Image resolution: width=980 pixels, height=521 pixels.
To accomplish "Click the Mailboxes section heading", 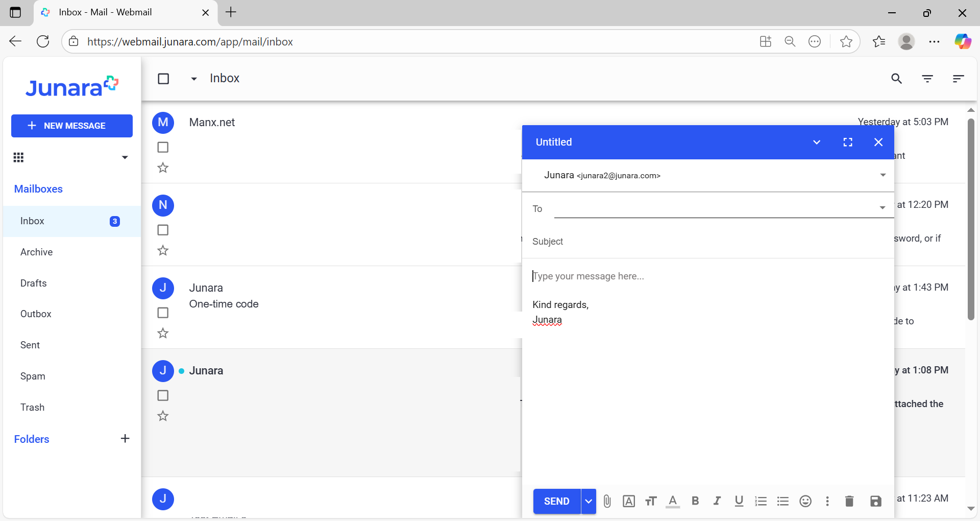I will (x=38, y=189).
